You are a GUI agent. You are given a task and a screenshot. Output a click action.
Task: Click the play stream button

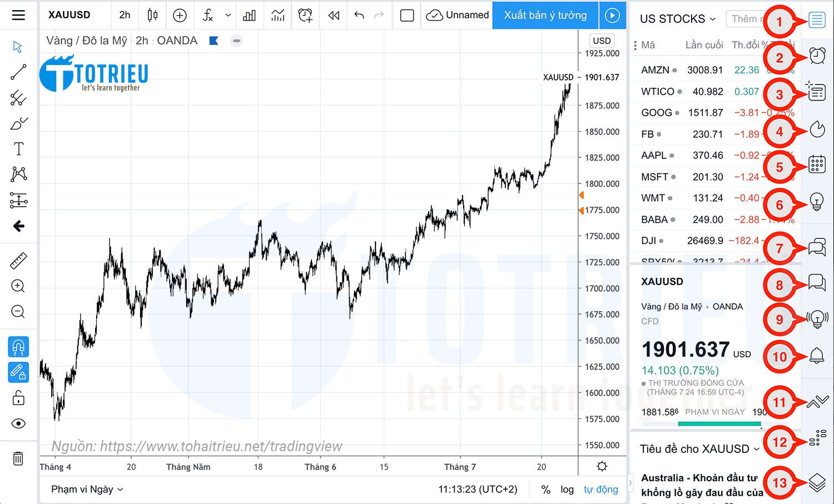point(612,15)
